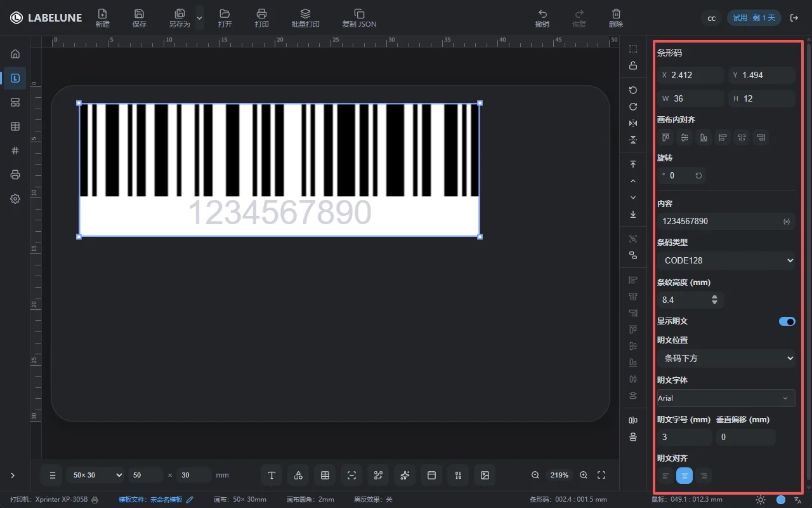Insert a table element from the bottom toolbar

(x=325, y=475)
